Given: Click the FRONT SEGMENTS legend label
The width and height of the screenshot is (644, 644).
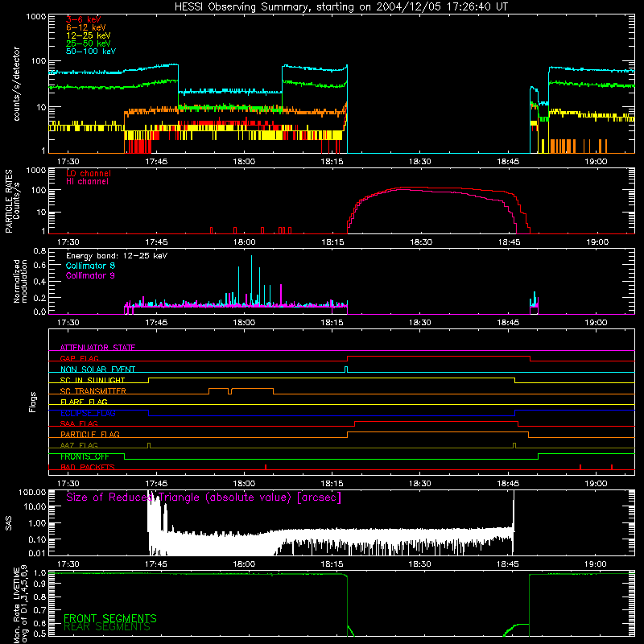Looking at the screenshot, I should [110, 618].
